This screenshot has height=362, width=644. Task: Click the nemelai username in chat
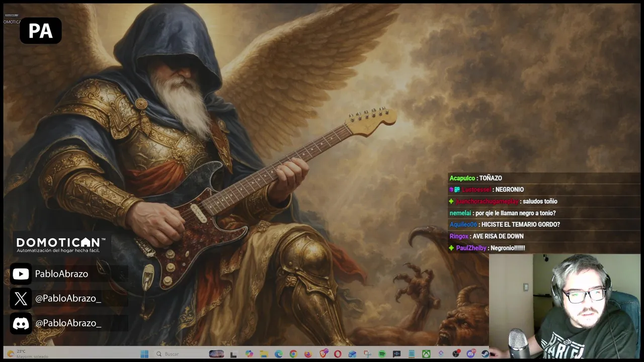pos(460,213)
